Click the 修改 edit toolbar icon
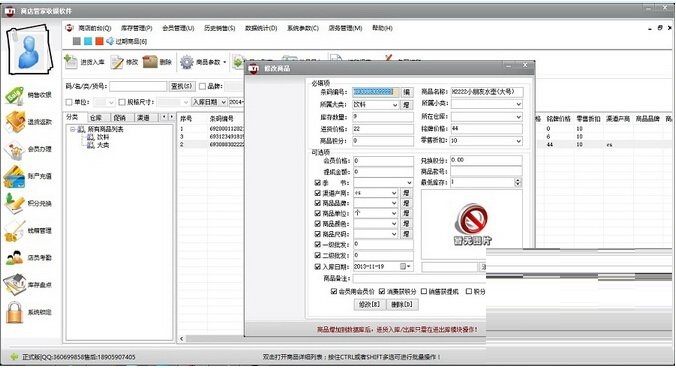The height and width of the screenshot is (368, 676). coord(116,62)
